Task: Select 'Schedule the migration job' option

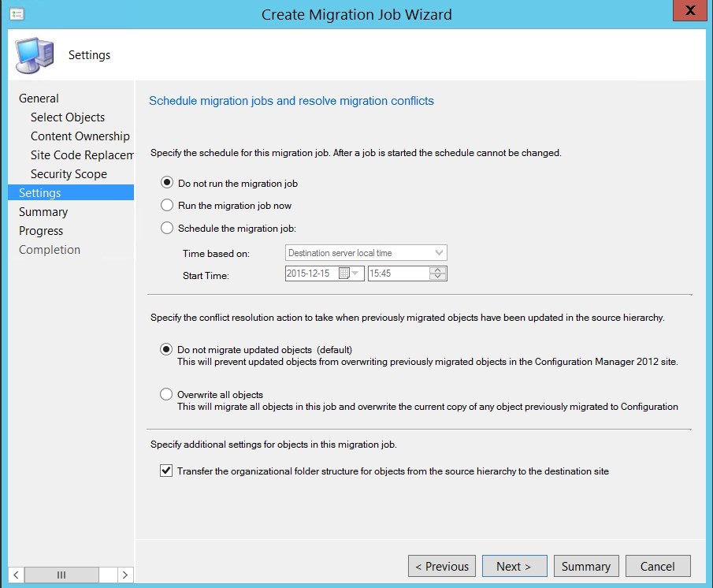Action: [x=165, y=226]
